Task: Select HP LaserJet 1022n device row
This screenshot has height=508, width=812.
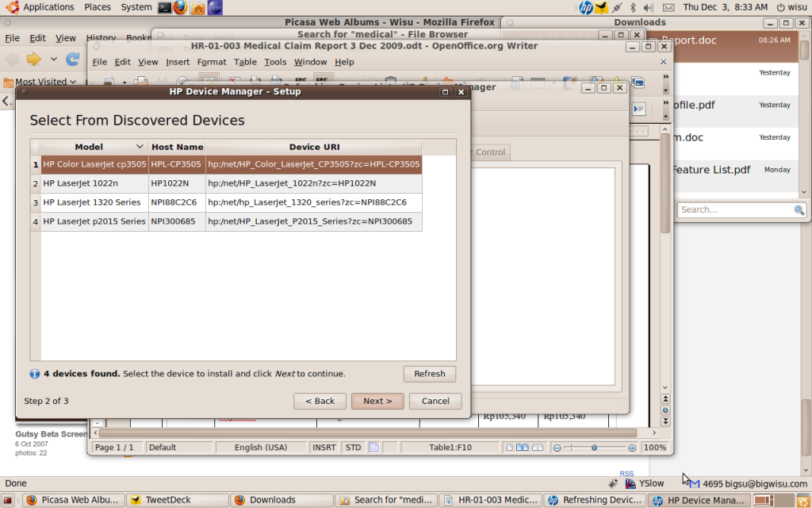Action: pyautogui.click(x=226, y=183)
